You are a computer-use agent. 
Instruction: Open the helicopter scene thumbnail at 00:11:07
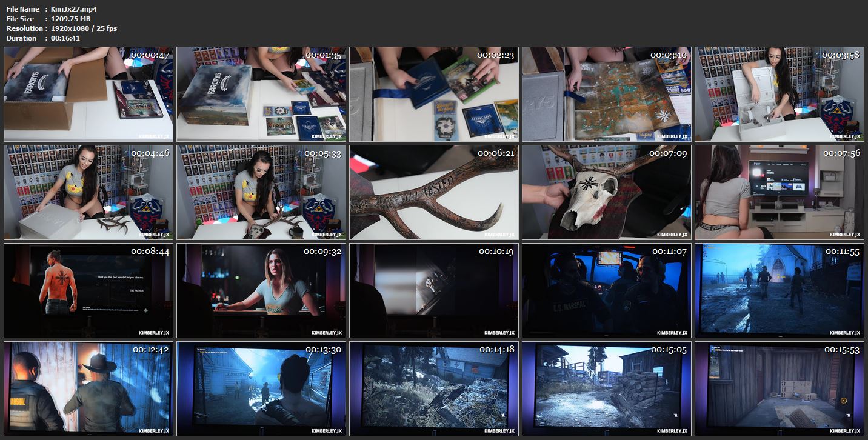tap(607, 290)
